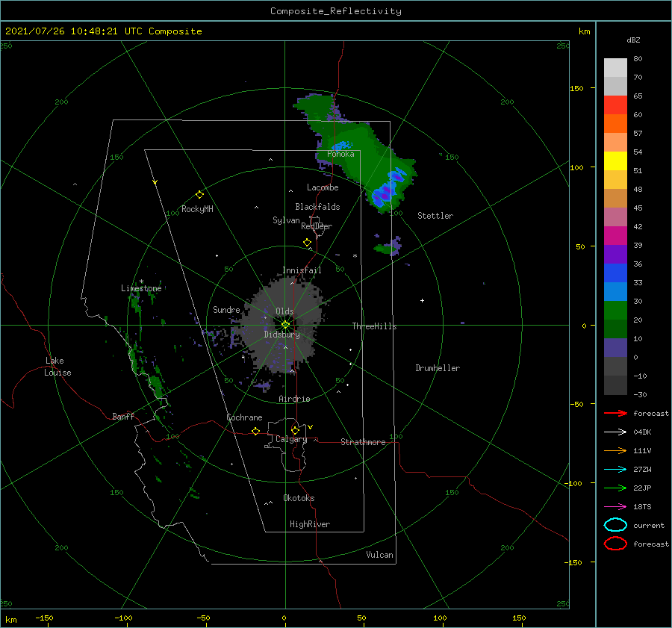The image size is (672, 628).
Task: Click the yellow diamond marker beside RockyMH
Action: point(199,195)
